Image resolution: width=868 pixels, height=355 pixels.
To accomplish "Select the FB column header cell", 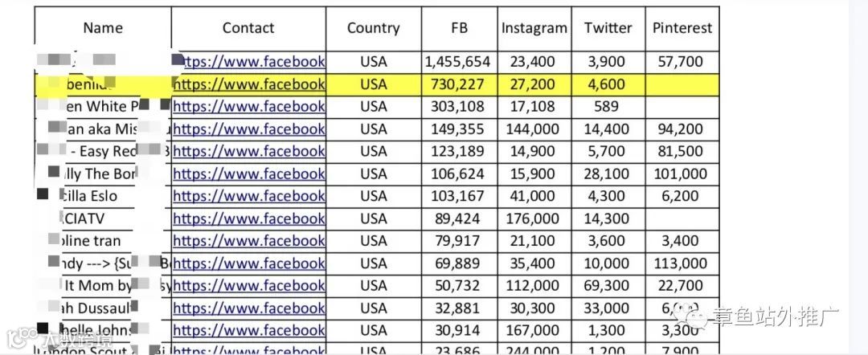I will (x=459, y=28).
